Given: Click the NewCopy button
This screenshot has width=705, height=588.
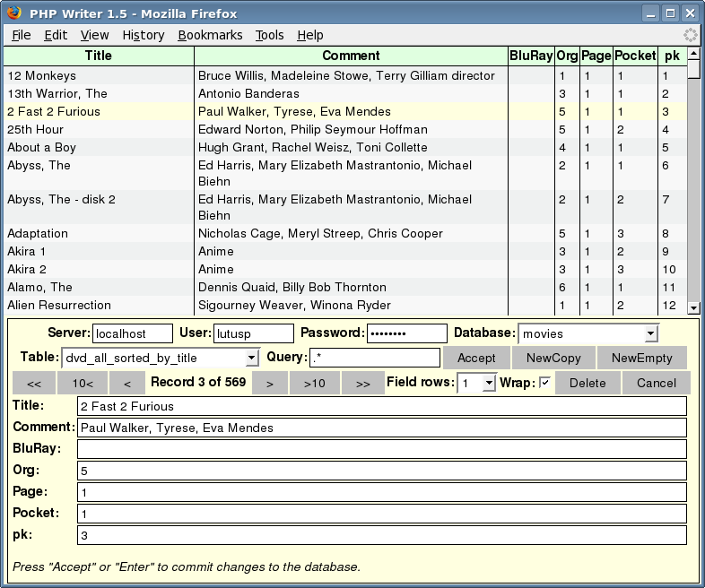Looking at the screenshot, I should point(553,358).
